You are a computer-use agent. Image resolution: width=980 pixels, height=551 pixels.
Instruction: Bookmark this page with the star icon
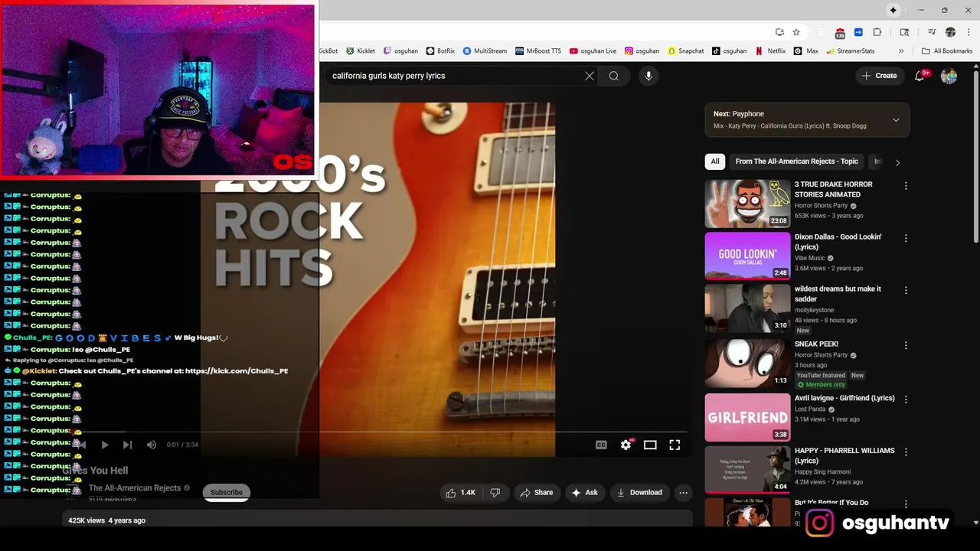[x=796, y=32]
